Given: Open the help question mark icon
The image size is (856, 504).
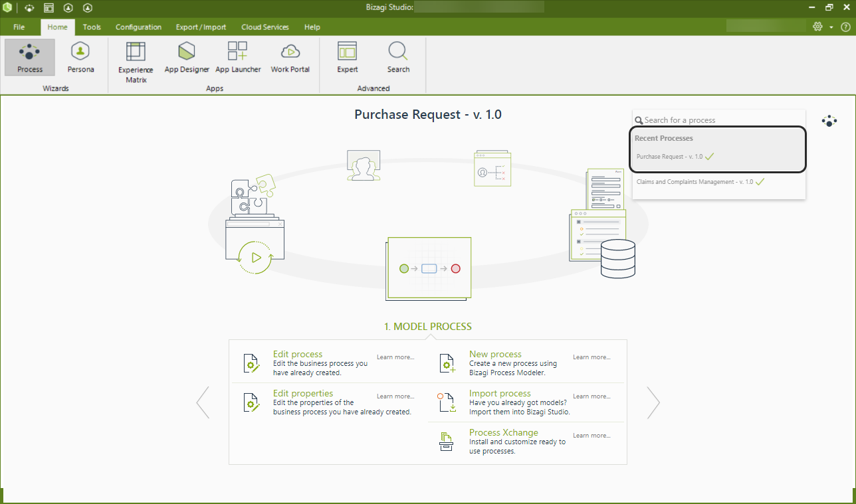Looking at the screenshot, I should [845, 27].
